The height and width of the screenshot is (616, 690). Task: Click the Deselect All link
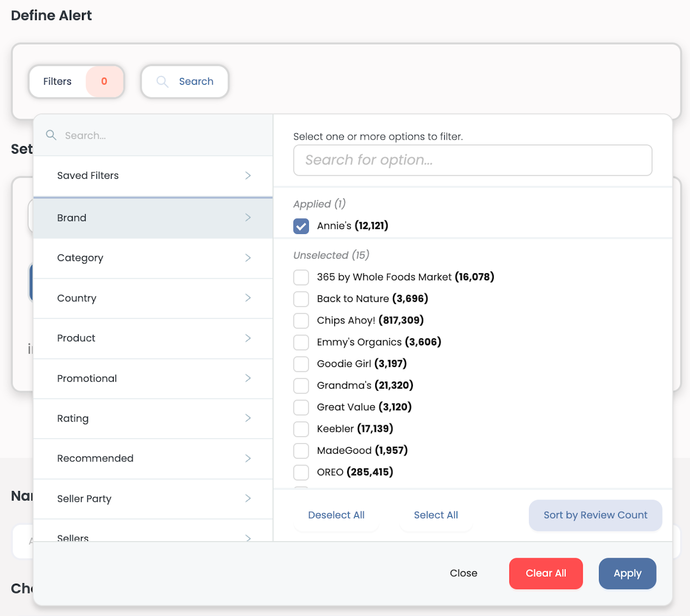pyautogui.click(x=336, y=515)
